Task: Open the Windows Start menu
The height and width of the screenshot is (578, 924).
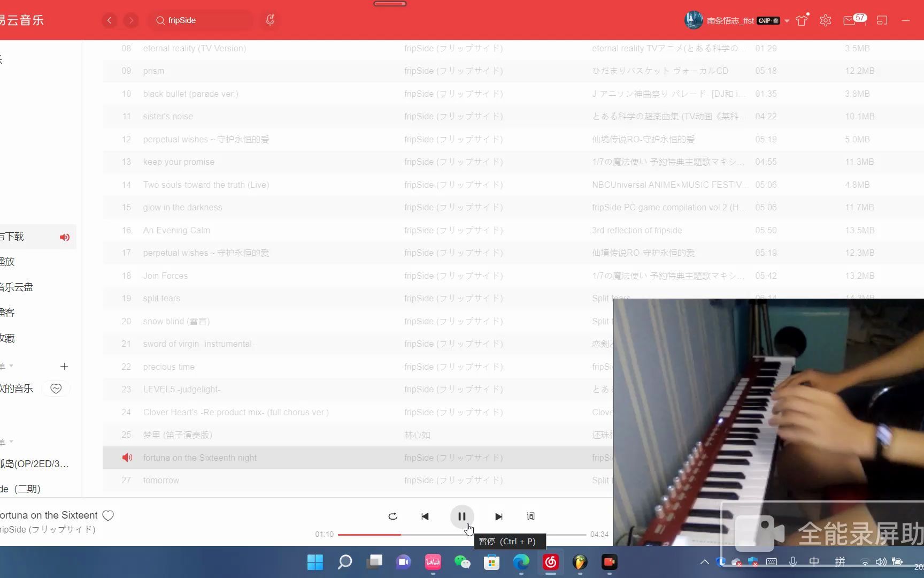Action: [315, 562]
